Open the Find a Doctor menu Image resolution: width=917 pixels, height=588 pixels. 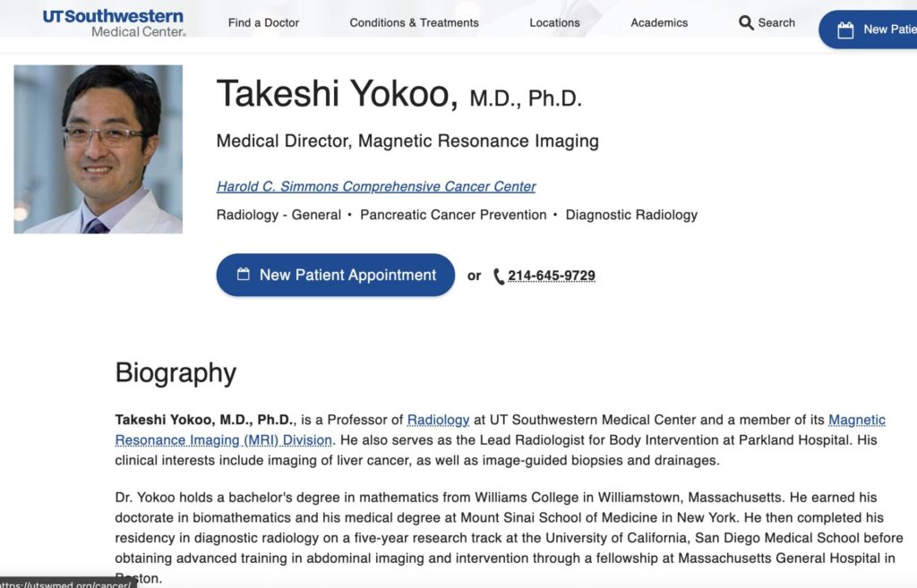pyautogui.click(x=263, y=22)
